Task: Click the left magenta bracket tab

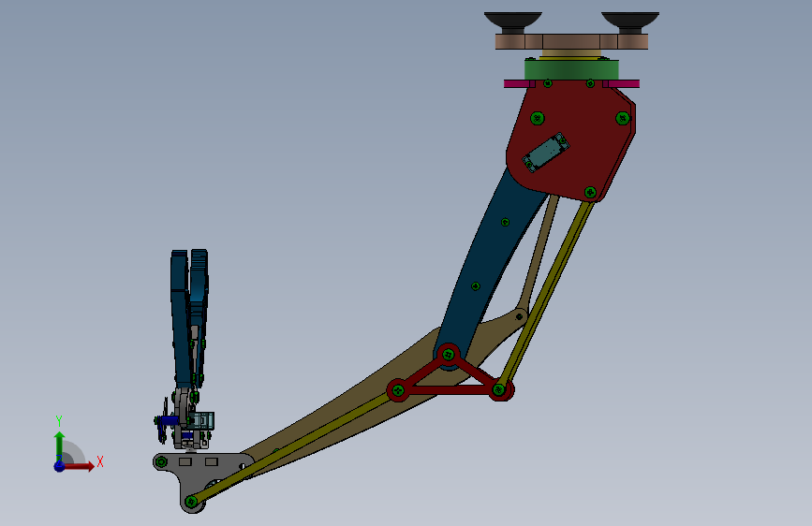Action: click(x=520, y=83)
